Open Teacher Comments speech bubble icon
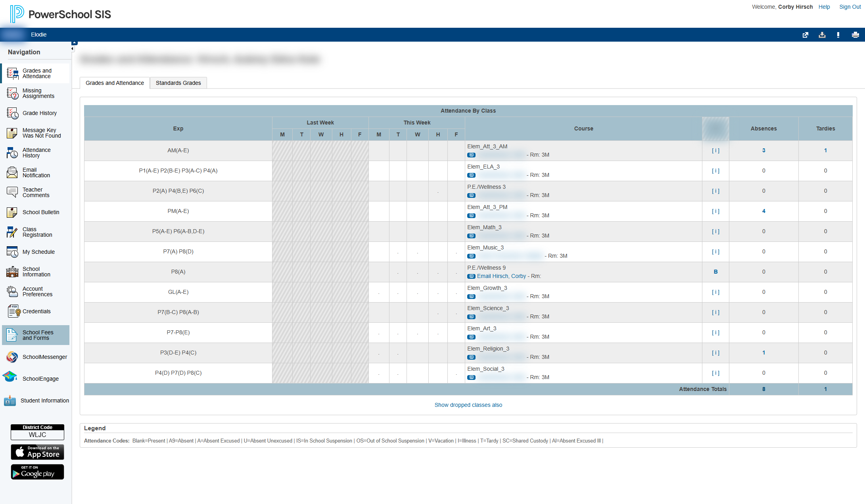Screen dimensions: 865x504 [x=12, y=192]
